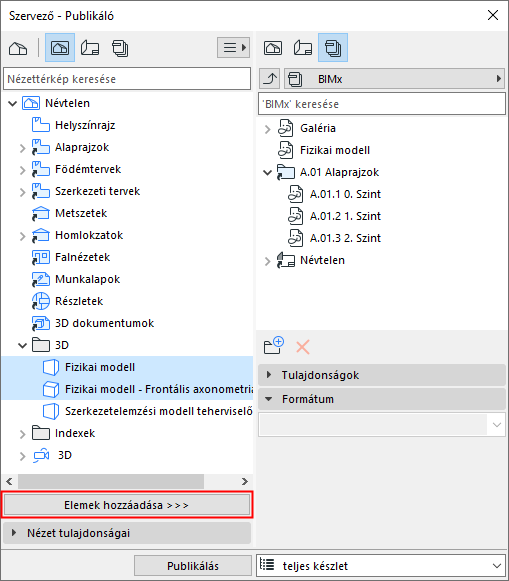The height and width of the screenshot is (581, 509).
Task: Collapse the Névtelen root node in the left tree
Action: pyautogui.click(x=12, y=103)
